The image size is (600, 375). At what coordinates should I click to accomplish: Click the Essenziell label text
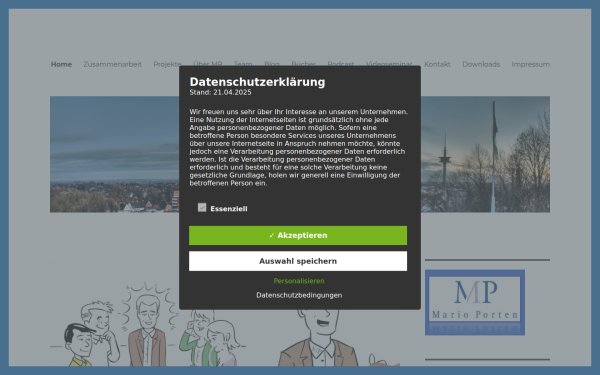[229, 209]
